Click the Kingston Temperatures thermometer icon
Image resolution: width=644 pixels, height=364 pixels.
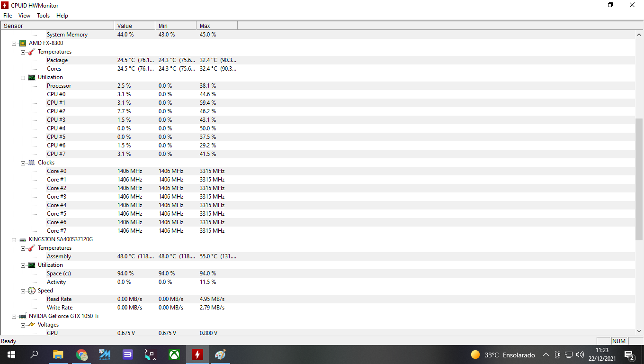coord(32,248)
